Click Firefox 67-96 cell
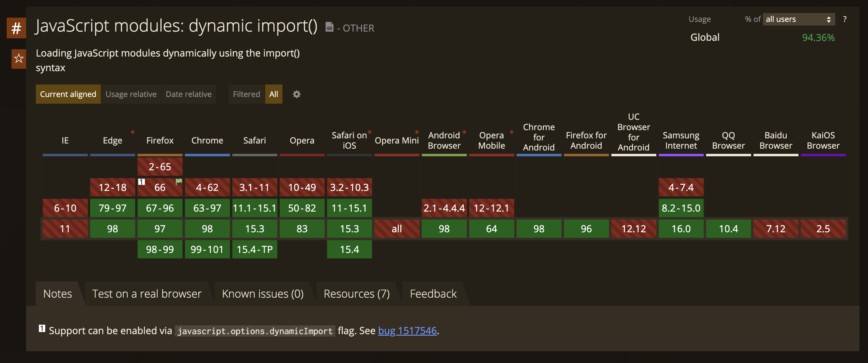This screenshot has width=868, height=363. click(160, 208)
